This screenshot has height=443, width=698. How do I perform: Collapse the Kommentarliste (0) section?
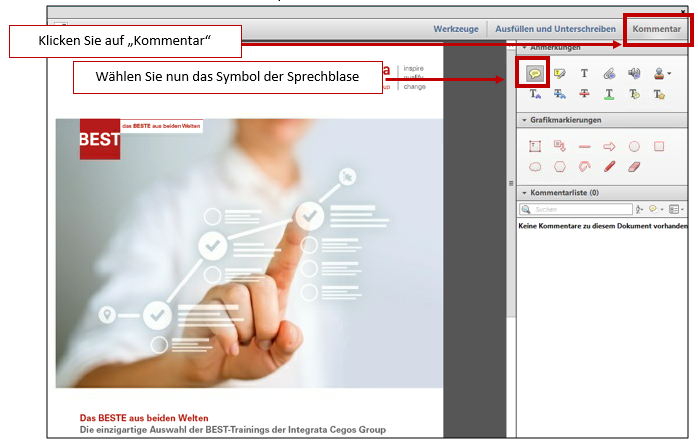coord(524,193)
